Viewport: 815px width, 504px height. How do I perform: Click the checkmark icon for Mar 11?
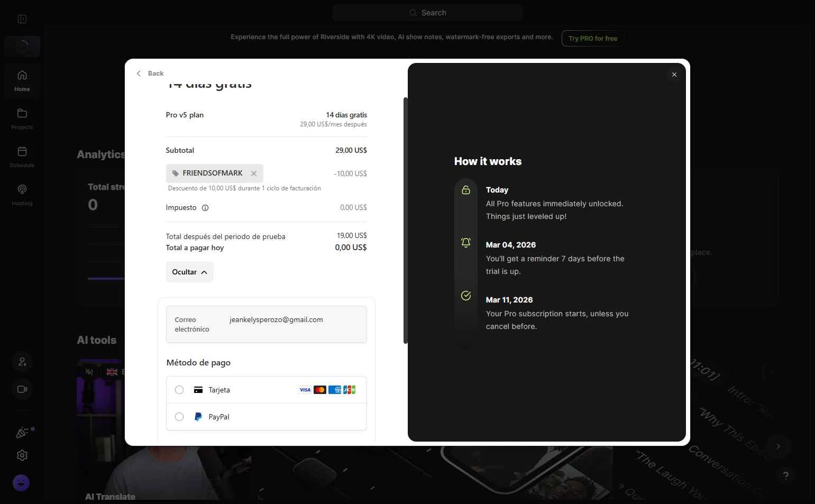[x=466, y=296]
